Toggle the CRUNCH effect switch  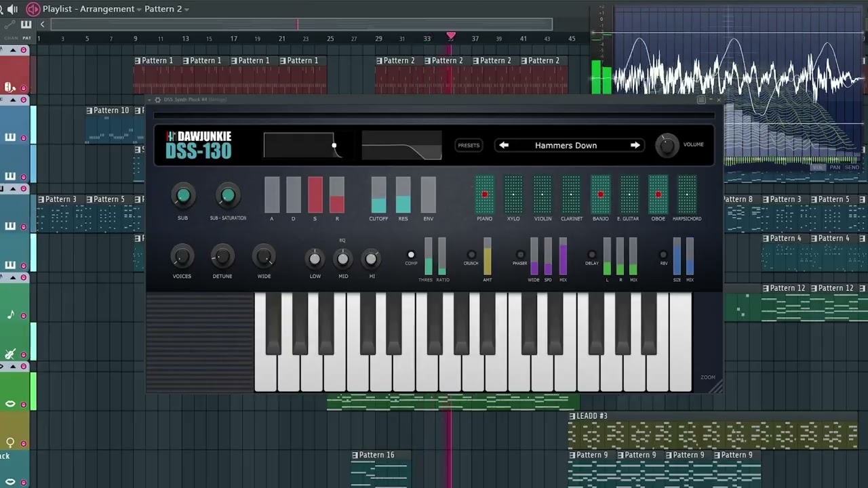(x=471, y=255)
